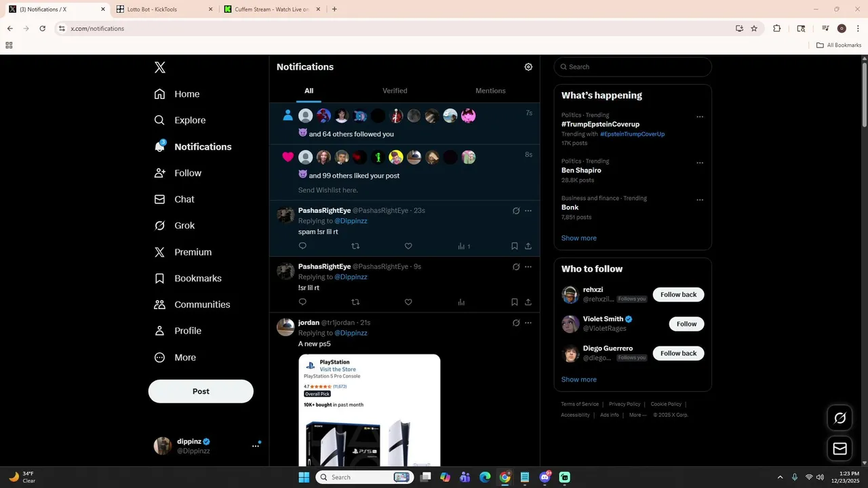Open more options for Bonk trend

click(x=700, y=200)
